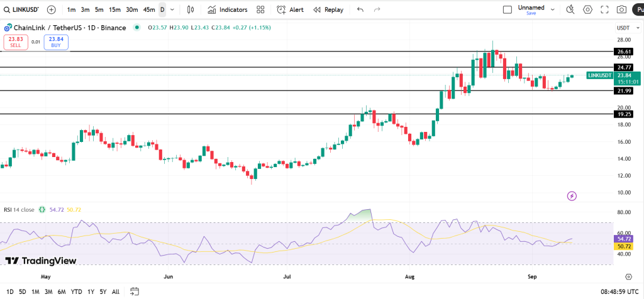Click the ChainLink / TetherUS symbol title
This screenshot has width=644, height=299.
coord(70,28)
